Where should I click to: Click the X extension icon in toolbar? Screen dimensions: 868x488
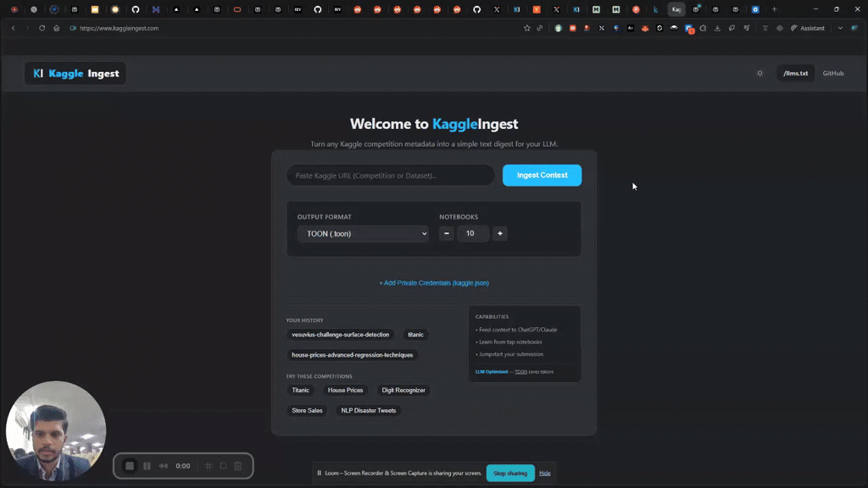tap(602, 28)
